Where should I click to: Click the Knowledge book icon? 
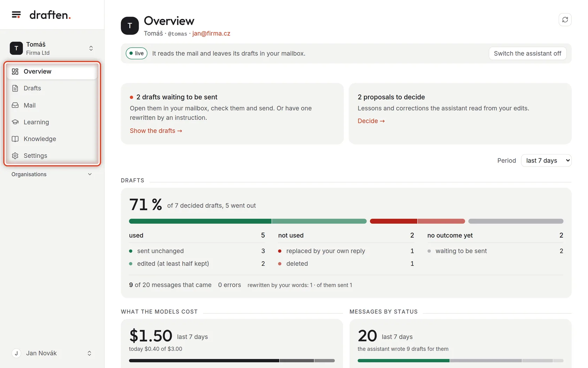coord(15,139)
